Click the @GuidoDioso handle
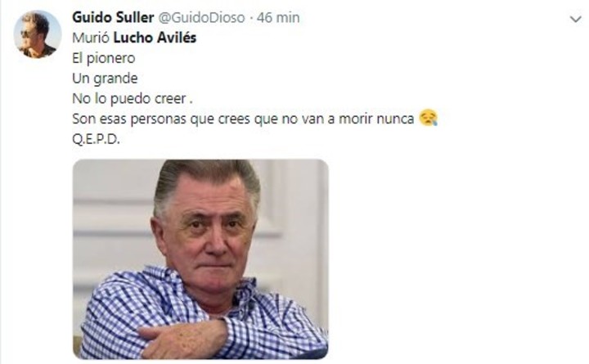Viewport: 589px width, 364px height. [201, 17]
